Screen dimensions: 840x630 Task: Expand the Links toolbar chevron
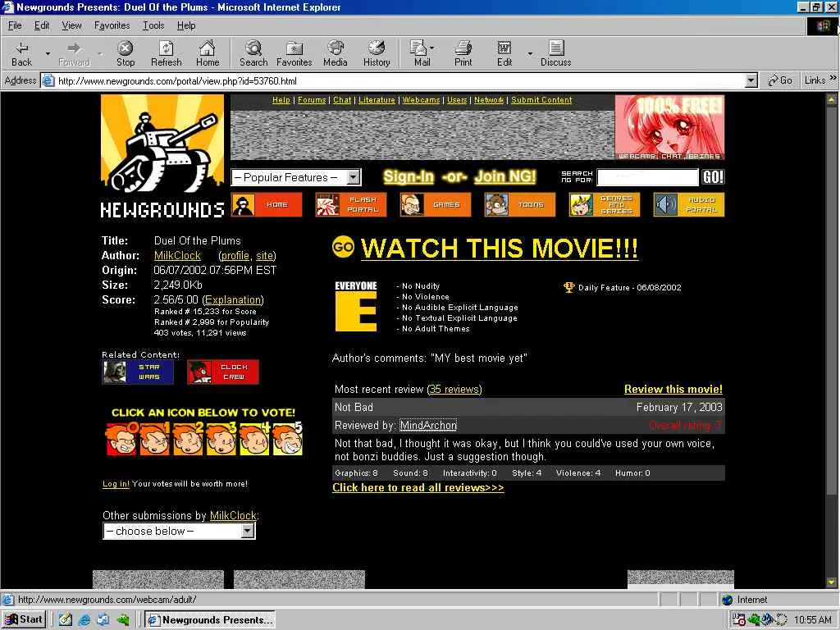click(833, 79)
